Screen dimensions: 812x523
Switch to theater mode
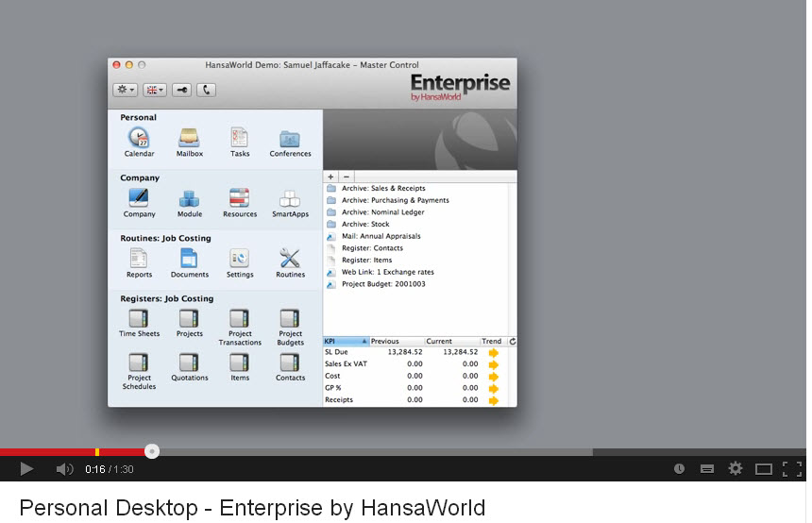763,470
